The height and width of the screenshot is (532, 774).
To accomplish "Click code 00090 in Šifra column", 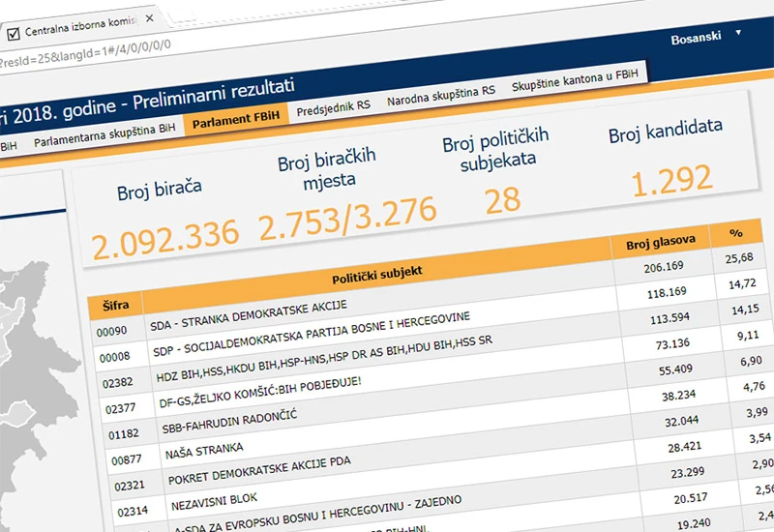I will (x=111, y=331).
